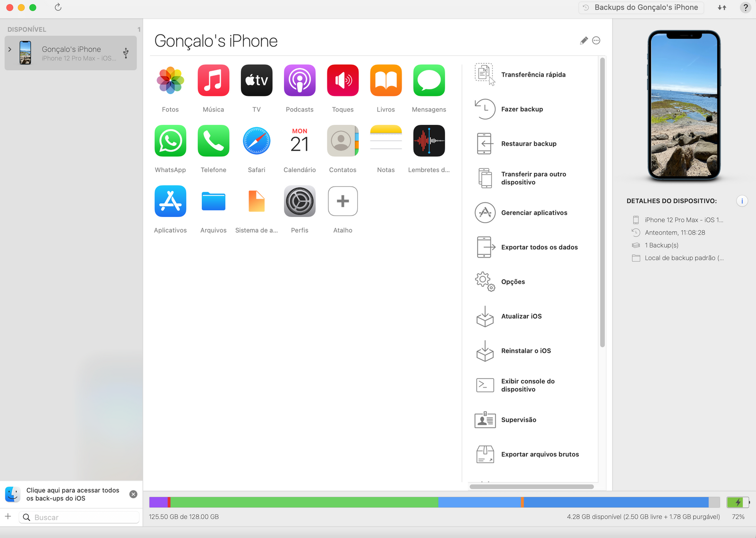Open the Livros books icon
The height and width of the screenshot is (538, 756).
click(x=386, y=80)
